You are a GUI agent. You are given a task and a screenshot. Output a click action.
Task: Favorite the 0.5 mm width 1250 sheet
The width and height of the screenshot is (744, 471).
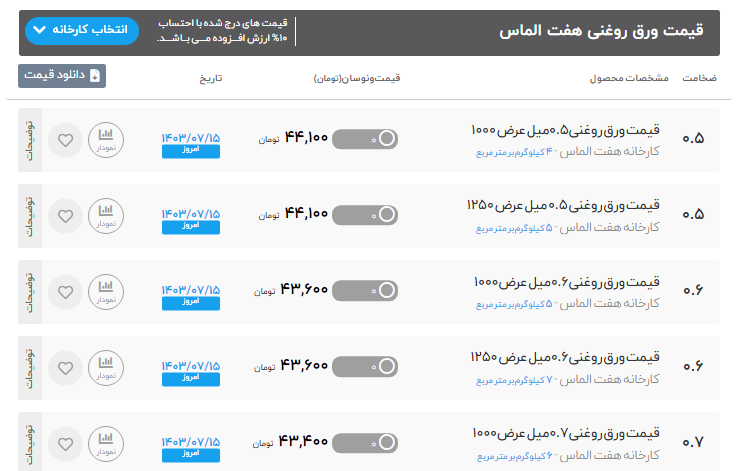pos(66,215)
